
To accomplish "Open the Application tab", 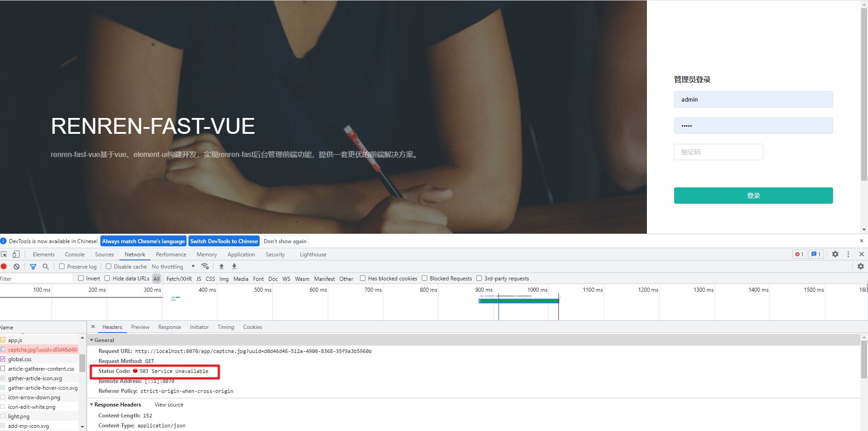I will (242, 255).
